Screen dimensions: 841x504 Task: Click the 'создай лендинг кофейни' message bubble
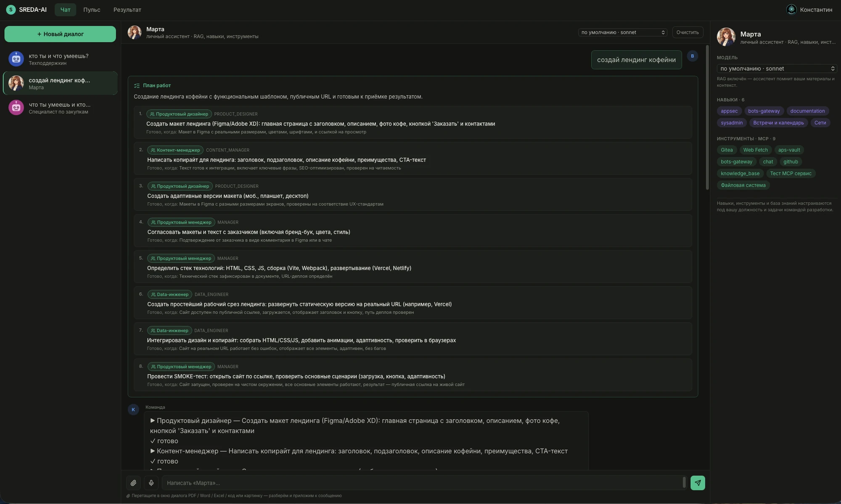tap(636, 60)
